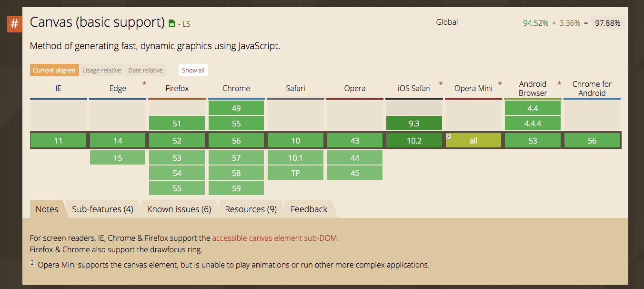This screenshot has height=289, width=644.
Task: Click the Show all button
Action: (192, 70)
